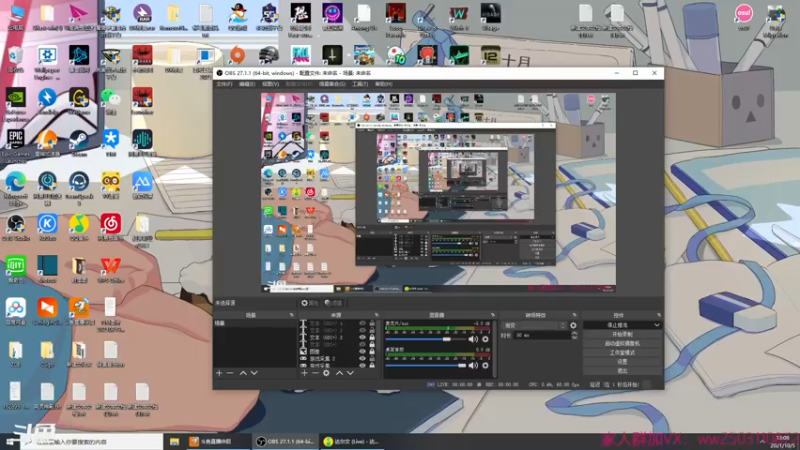Select Epic Games Launcher desktop icon

16,145
